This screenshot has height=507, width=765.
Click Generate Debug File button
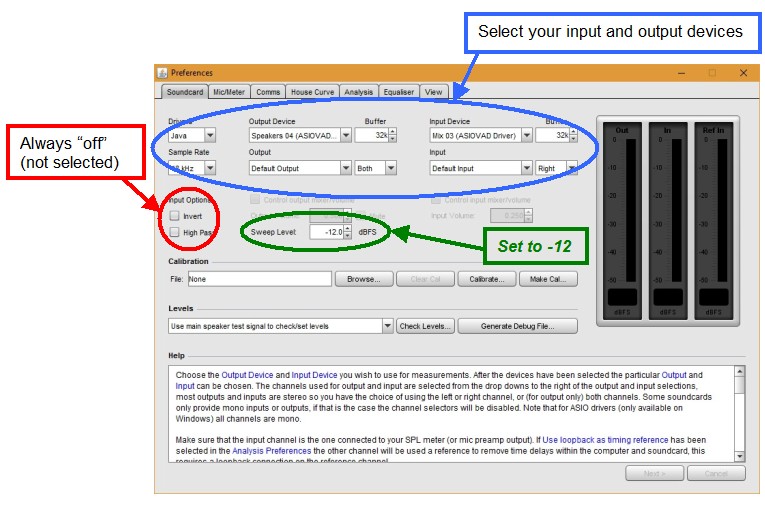(516, 326)
